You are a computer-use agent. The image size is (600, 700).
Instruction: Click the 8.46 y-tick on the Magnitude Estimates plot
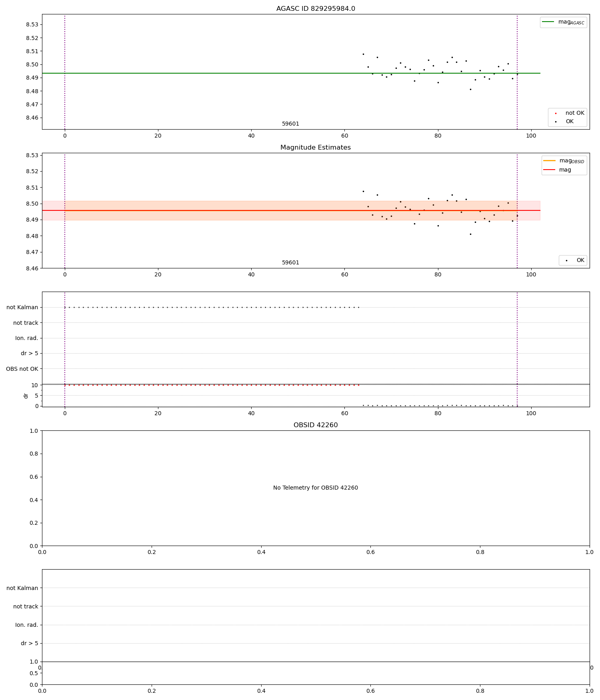tap(32, 268)
